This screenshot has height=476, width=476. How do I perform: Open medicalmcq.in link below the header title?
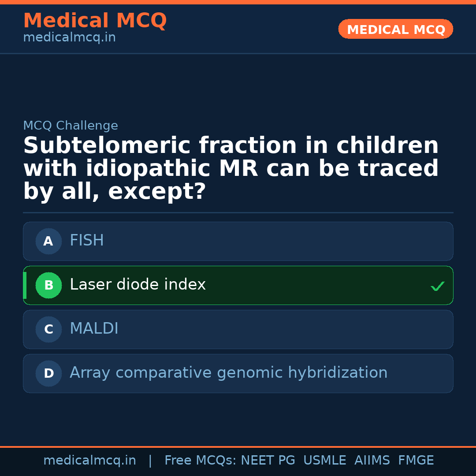coord(69,38)
